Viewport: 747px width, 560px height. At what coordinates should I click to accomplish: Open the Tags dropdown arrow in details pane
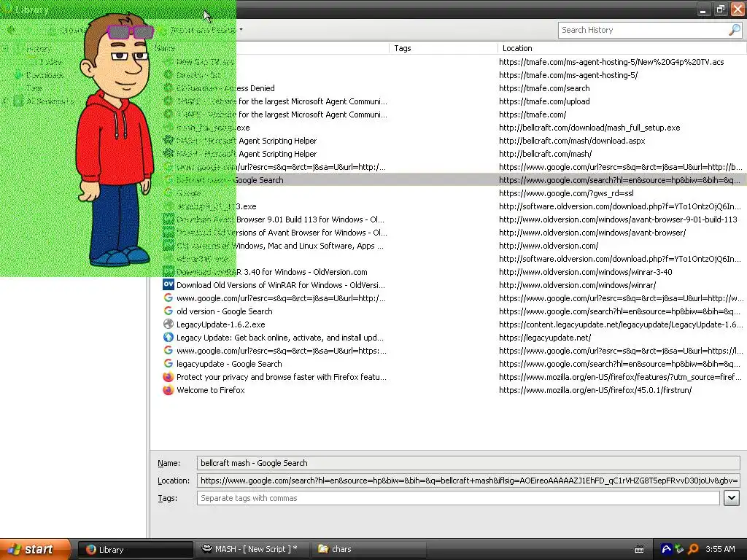click(731, 498)
